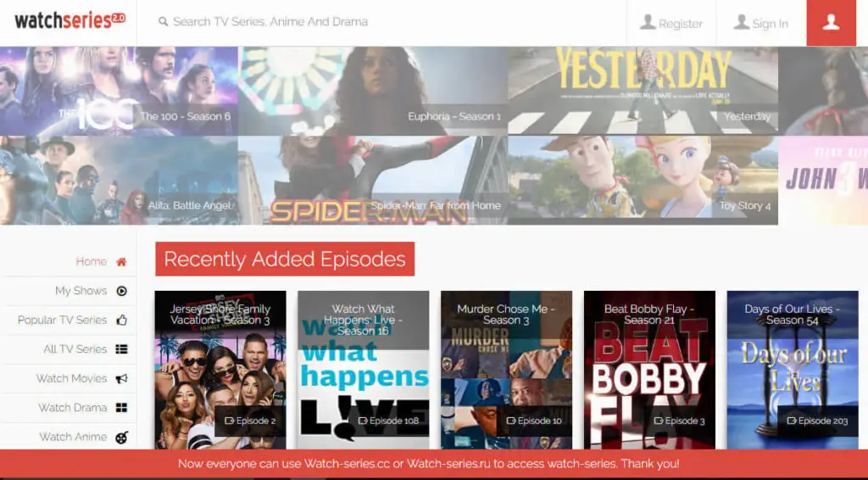Screen dimensions: 868x480
Task: Open Watch What Happens: Live Season 16 card
Action: click(x=363, y=370)
